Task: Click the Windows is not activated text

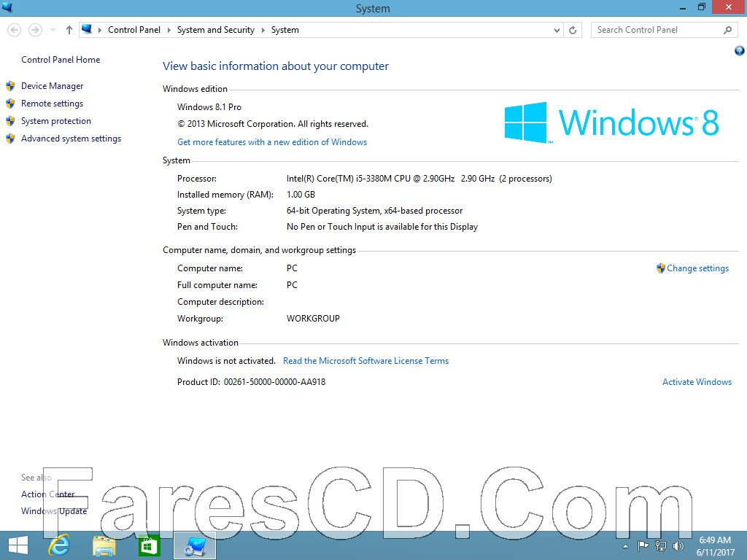Action: click(226, 361)
